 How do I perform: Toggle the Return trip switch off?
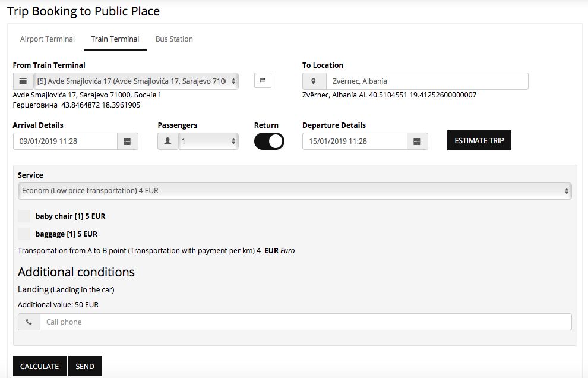[x=269, y=141]
